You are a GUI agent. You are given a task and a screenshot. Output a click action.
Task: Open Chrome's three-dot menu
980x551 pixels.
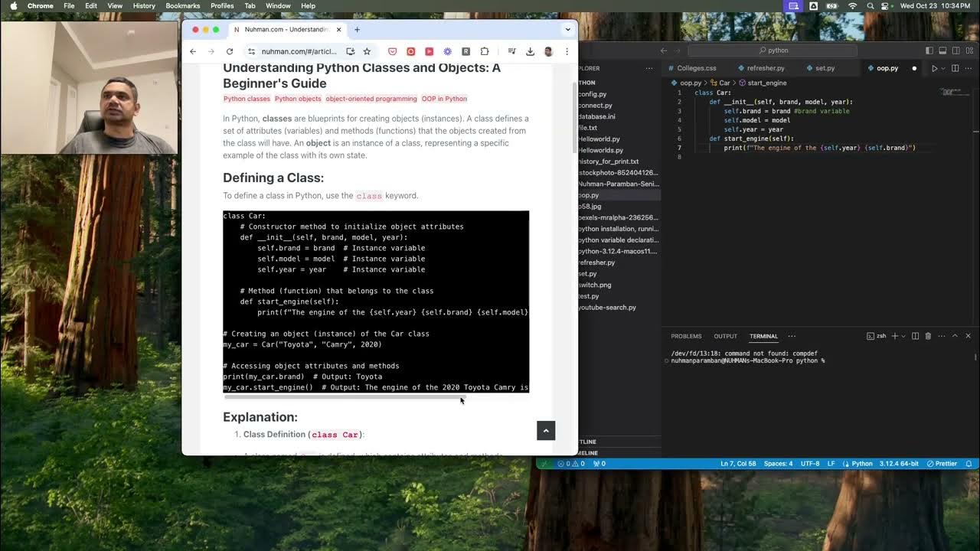[567, 51]
